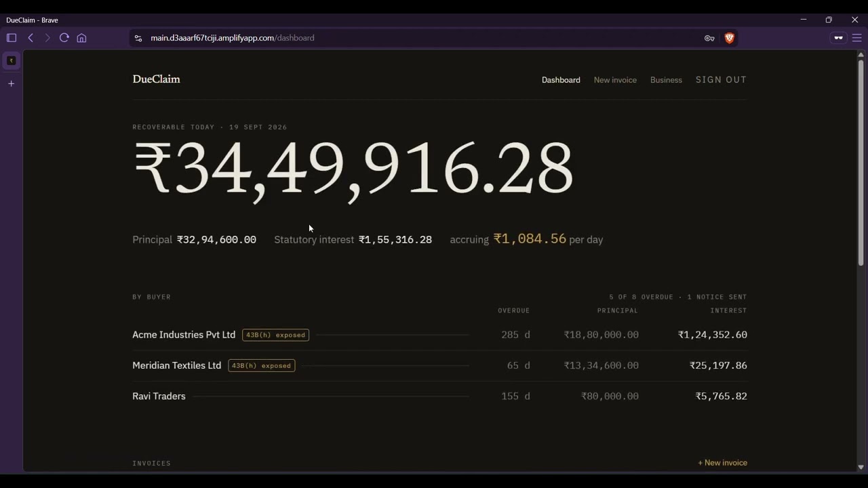Open the saved passwords key icon
The image size is (868, 488).
coord(709,38)
